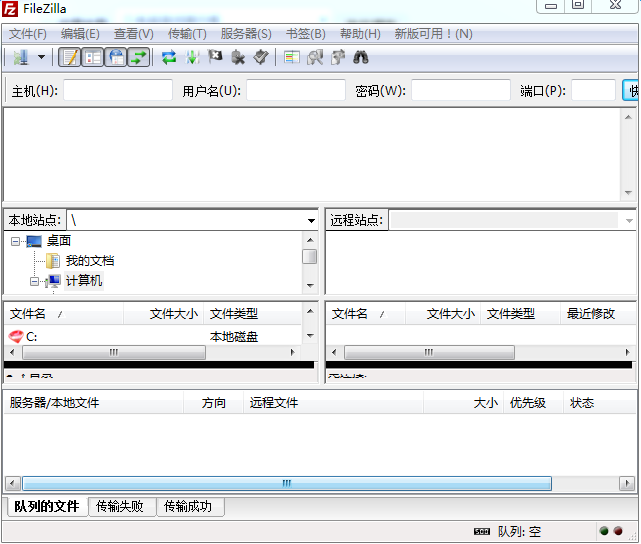Image resolution: width=641 pixels, height=544 pixels.
Task: Search files with binoculars icon
Action: pyautogui.click(x=361, y=57)
